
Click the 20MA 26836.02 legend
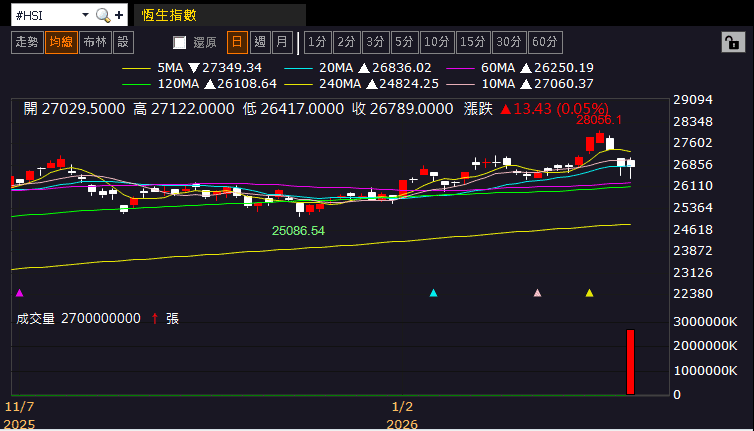(x=358, y=68)
